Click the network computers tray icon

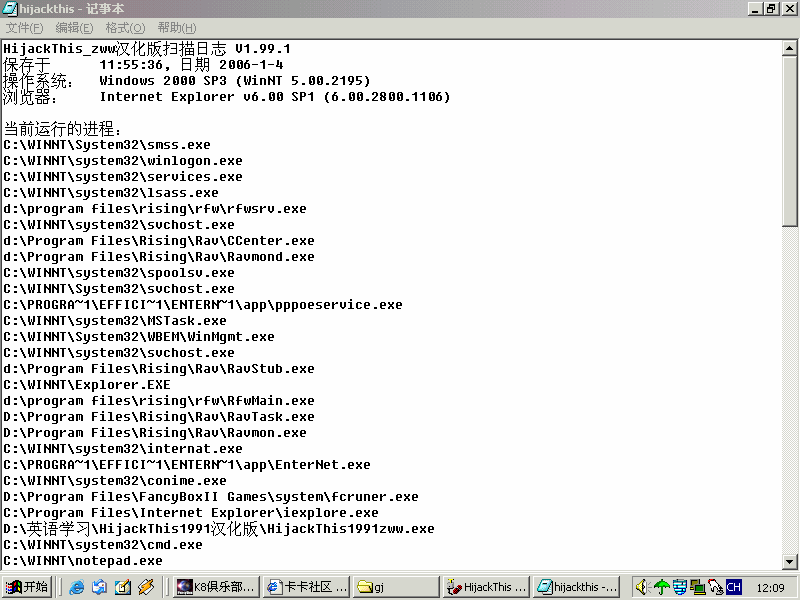[x=697, y=587]
